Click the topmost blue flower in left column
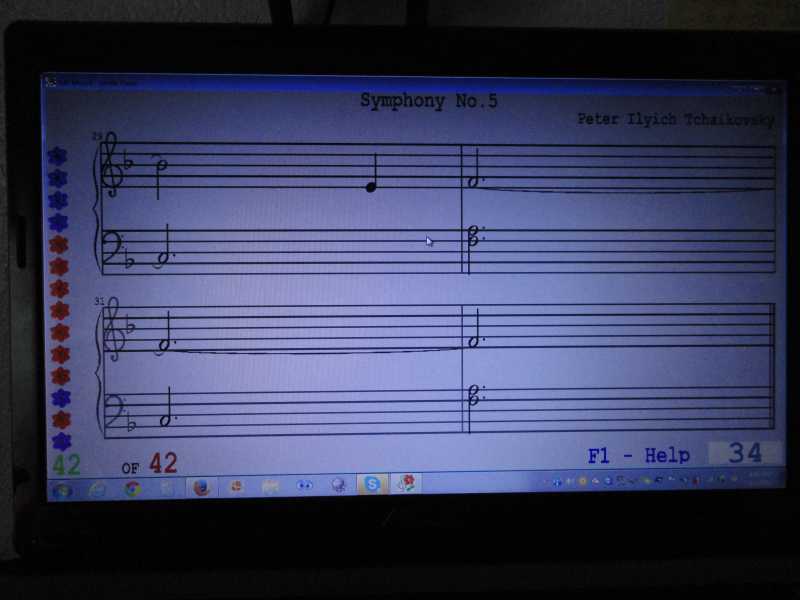 (57, 156)
